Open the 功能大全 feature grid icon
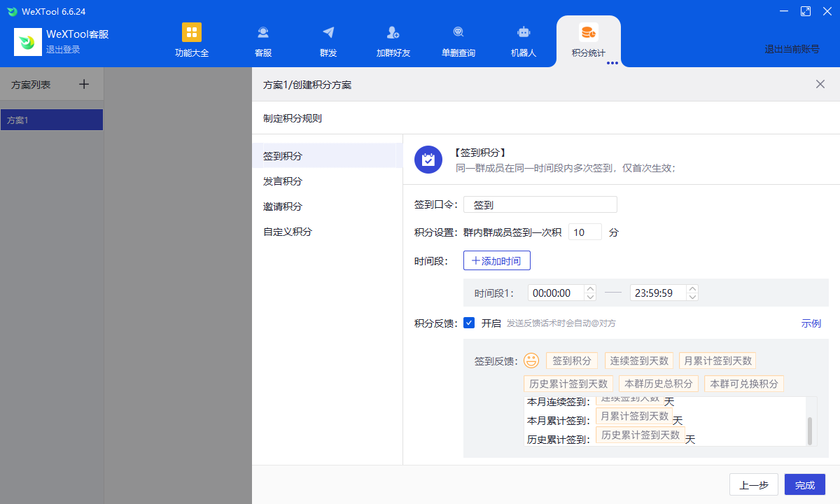840x504 pixels. pos(191,33)
